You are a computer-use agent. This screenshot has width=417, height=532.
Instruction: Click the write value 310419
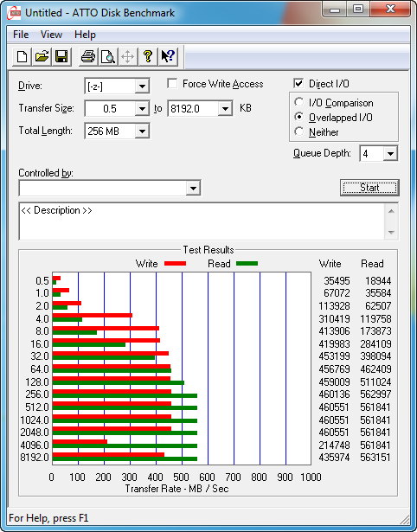[x=334, y=319]
